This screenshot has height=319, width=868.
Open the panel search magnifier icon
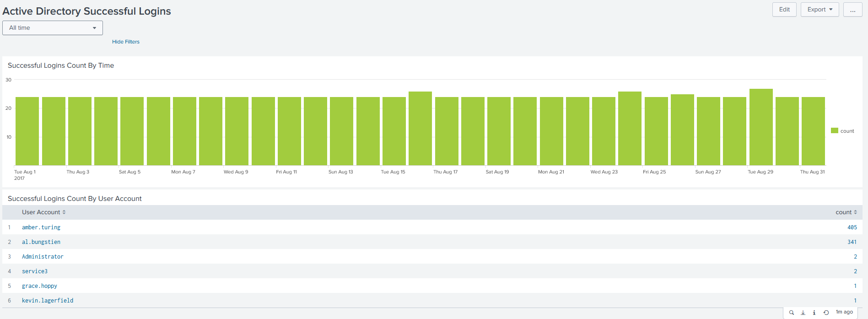pos(792,313)
